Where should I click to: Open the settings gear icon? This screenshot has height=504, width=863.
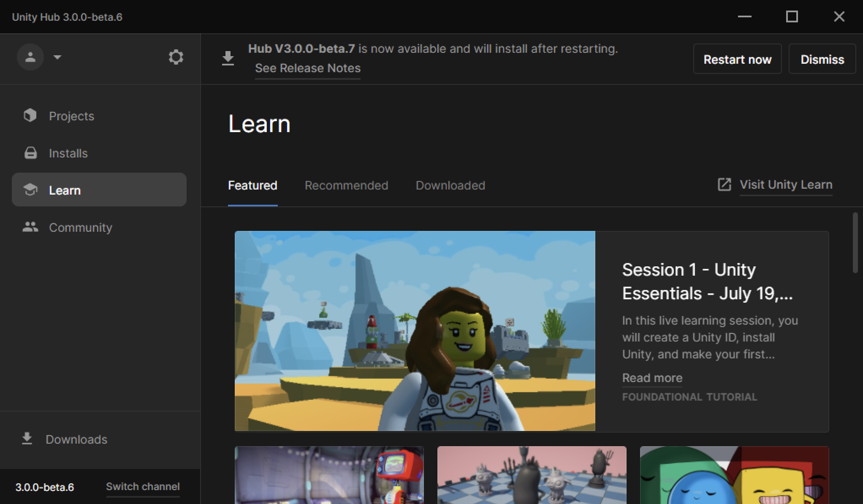(176, 57)
